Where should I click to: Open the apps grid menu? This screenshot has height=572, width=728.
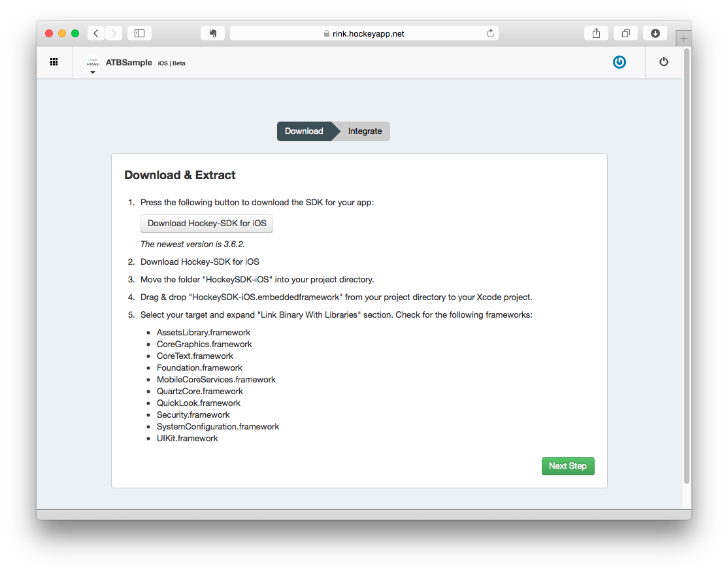(54, 62)
